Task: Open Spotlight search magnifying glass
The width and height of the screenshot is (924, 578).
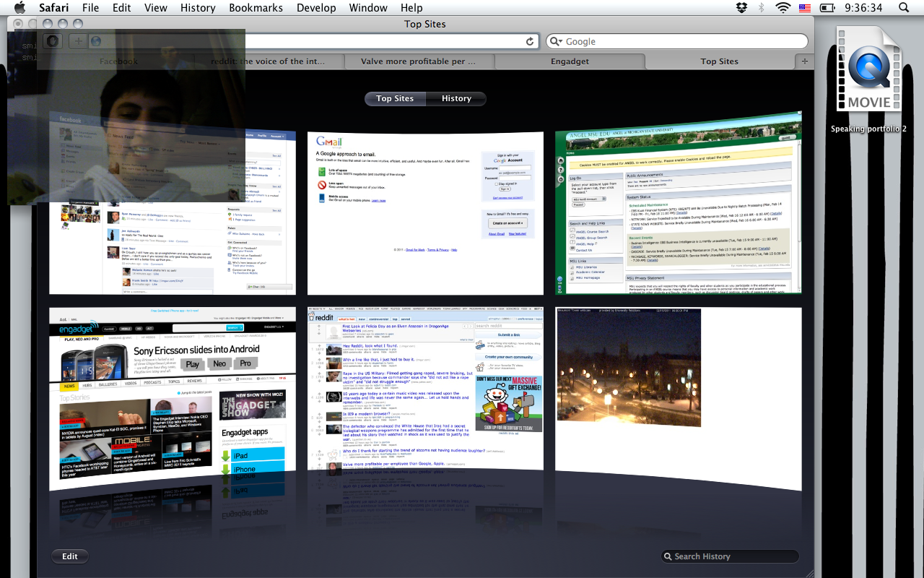Action: coord(904,8)
